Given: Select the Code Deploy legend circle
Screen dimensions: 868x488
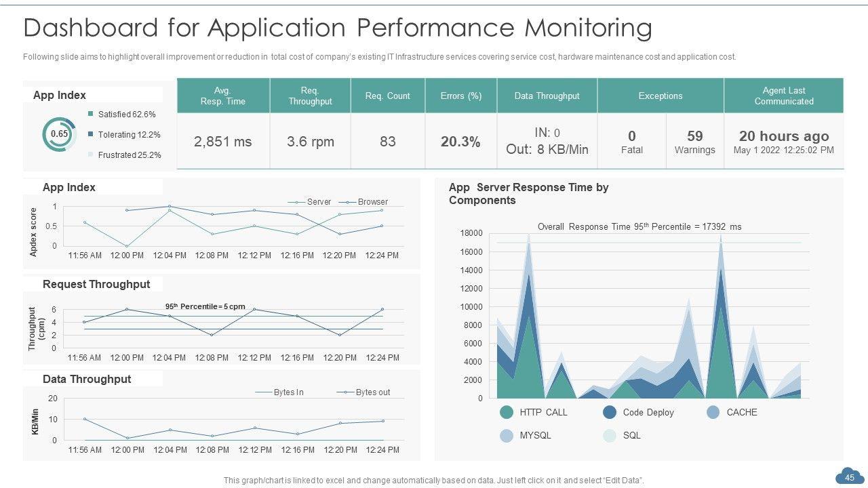Looking at the screenshot, I should pyautogui.click(x=610, y=412).
